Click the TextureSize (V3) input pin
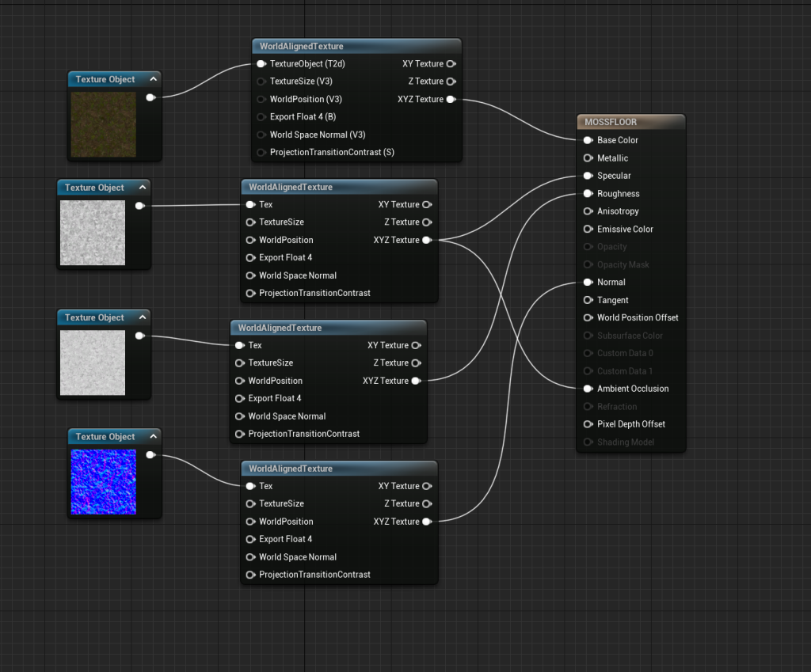Image resolution: width=811 pixels, height=672 pixels. click(261, 82)
